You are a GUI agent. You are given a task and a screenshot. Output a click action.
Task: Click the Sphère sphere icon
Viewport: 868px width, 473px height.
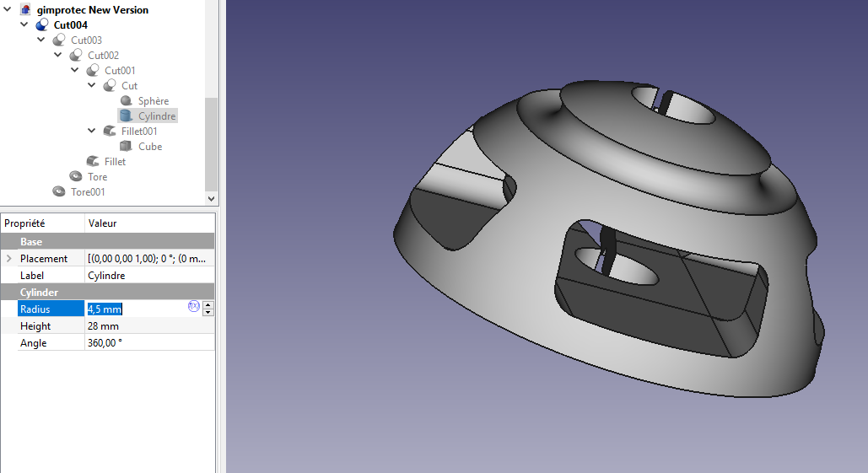tap(127, 101)
